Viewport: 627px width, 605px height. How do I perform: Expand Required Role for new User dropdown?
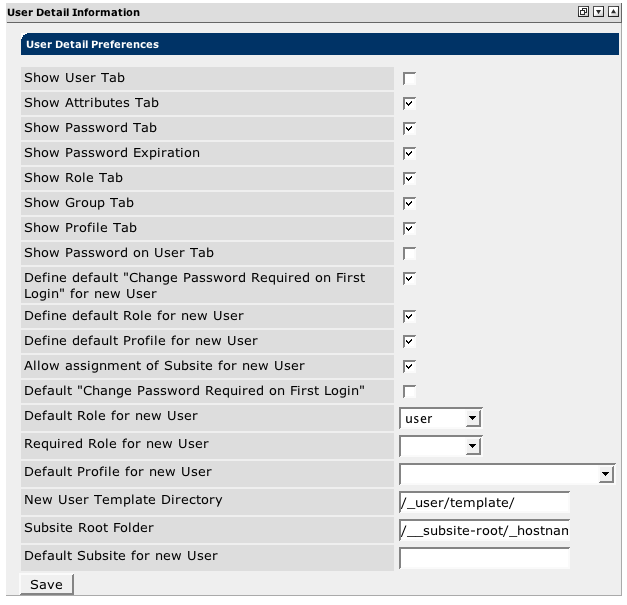[x=441, y=446]
